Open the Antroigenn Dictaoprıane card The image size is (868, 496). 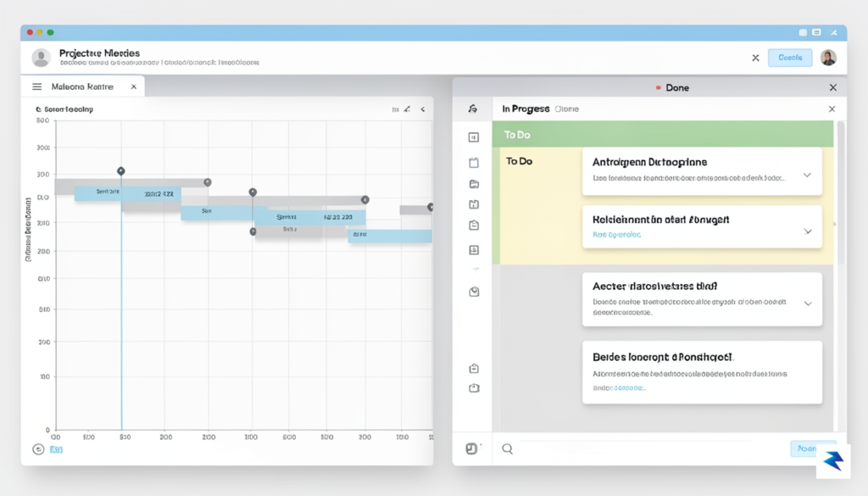point(702,171)
